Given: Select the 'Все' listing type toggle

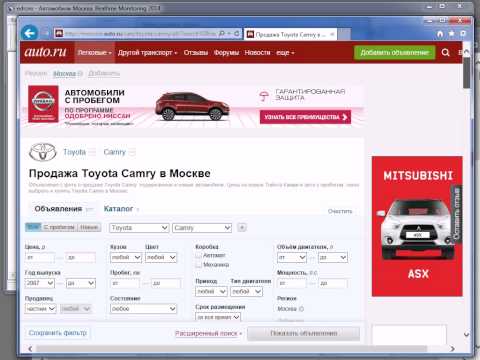Looking at the screenshot, I should pyautogui.click(x=33, y=227).
